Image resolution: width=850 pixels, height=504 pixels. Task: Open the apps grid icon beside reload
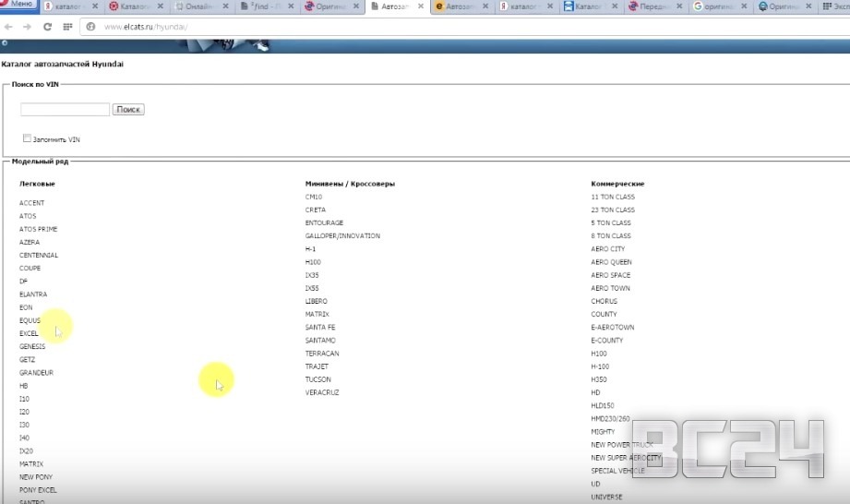point(67,27)
